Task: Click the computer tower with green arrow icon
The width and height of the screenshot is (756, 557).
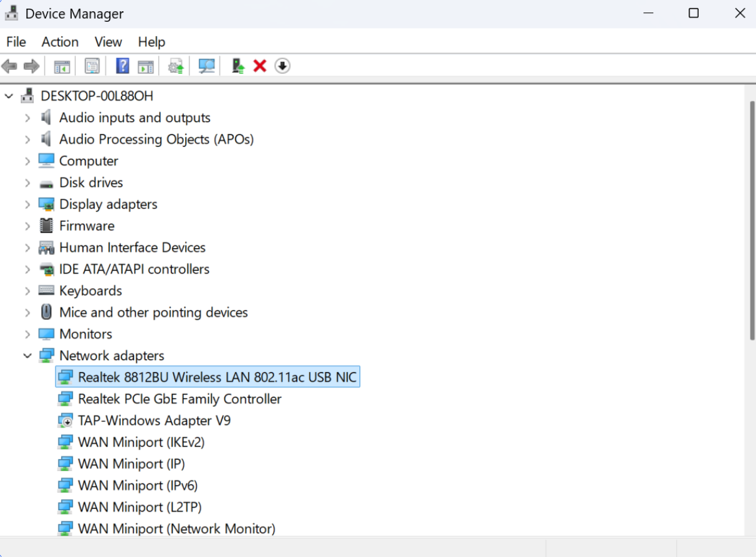Action: pyautogui.click(x=237, y=66)
